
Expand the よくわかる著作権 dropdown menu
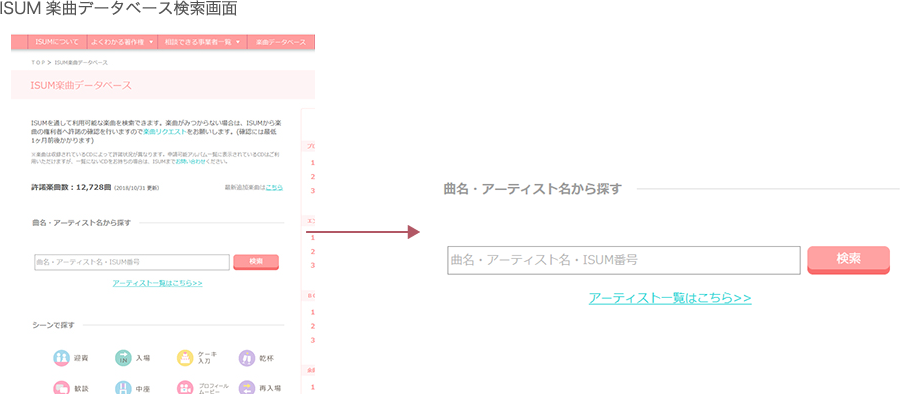point(122,42)
